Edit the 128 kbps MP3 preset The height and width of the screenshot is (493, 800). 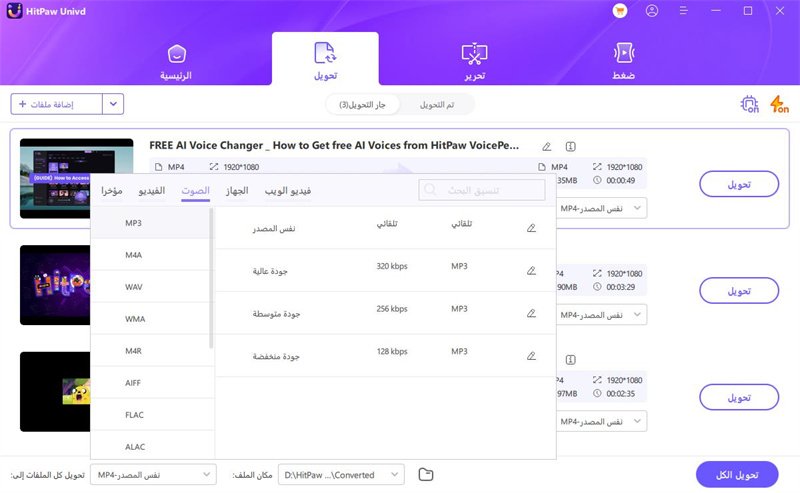click(531, 355)
